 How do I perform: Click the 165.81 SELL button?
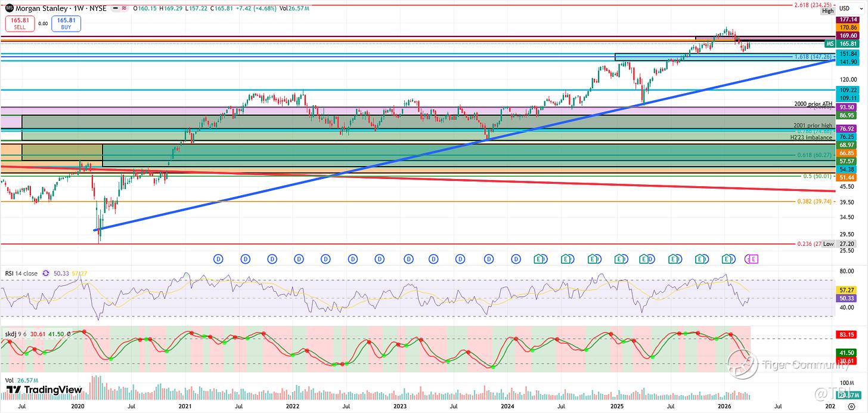coord(19,24)
